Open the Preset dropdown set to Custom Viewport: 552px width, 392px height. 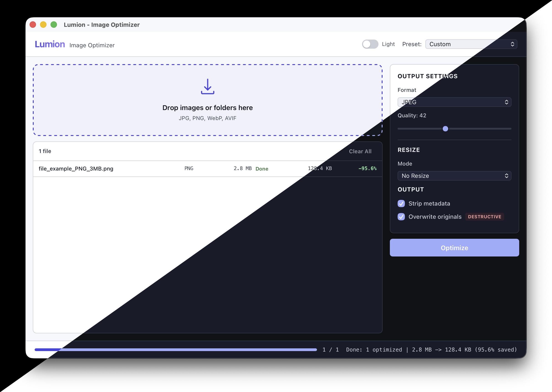[x=471, y=44]
